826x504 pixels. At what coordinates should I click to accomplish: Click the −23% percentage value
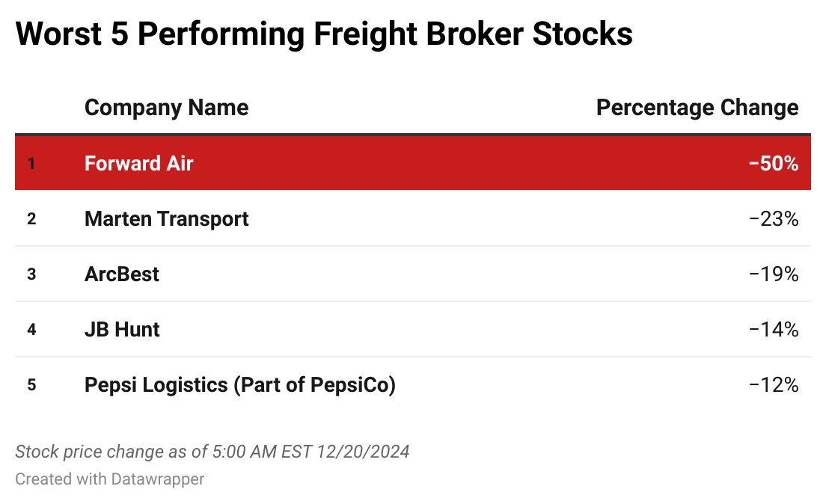774,218
